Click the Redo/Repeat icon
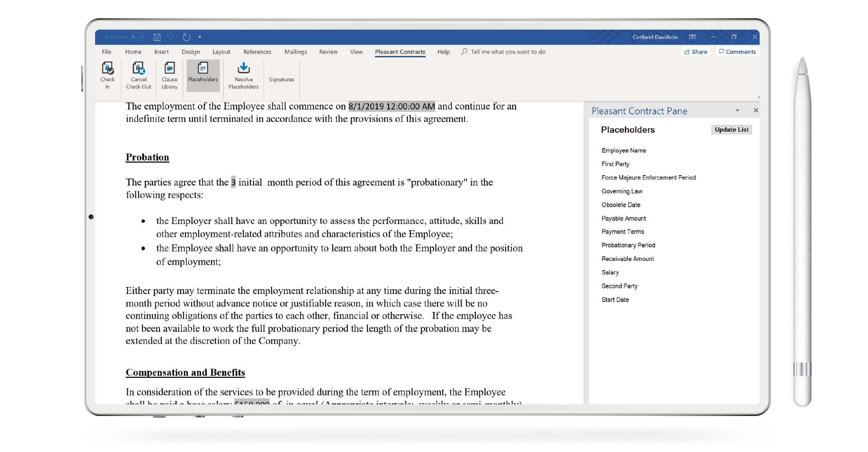 187,37
